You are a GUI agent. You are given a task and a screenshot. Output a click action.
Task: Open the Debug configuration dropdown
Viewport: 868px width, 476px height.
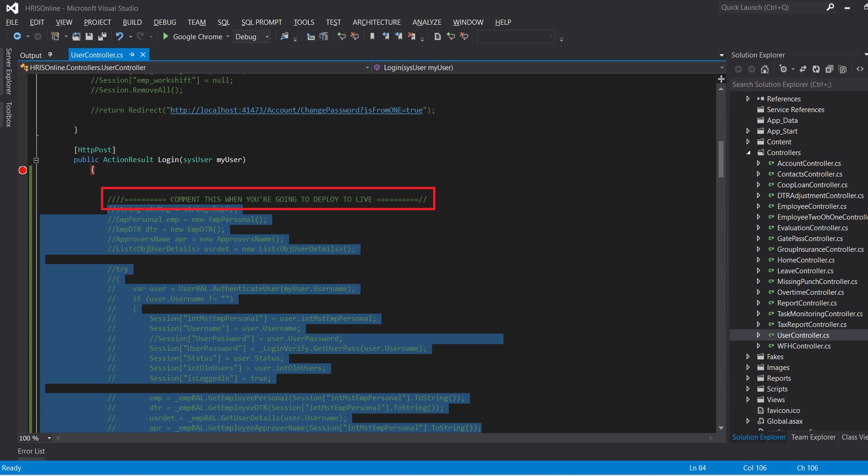(266, 36)
